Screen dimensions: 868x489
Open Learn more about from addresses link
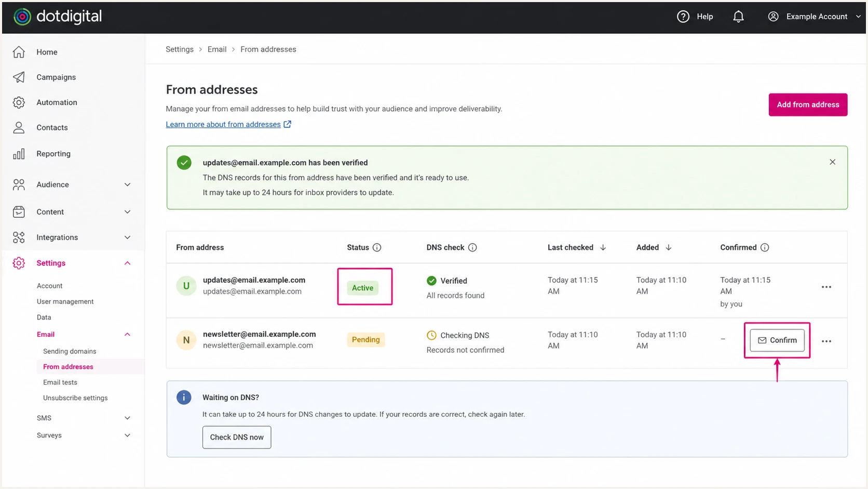pos(223,124)
